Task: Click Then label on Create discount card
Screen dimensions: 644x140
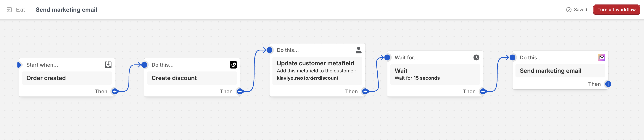Action: click(x=226, y=91)
